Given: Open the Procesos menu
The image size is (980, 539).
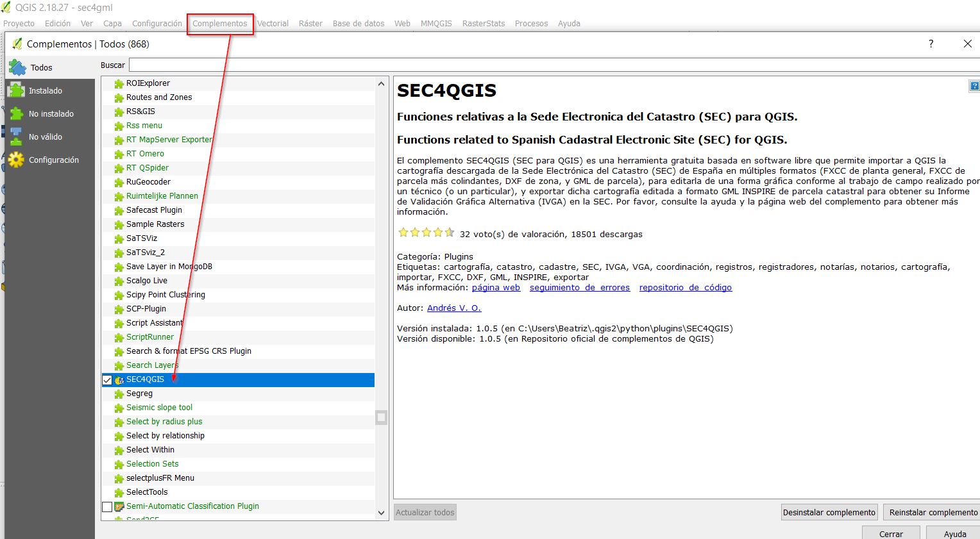Looking at the screenshot, I should 531,24.
